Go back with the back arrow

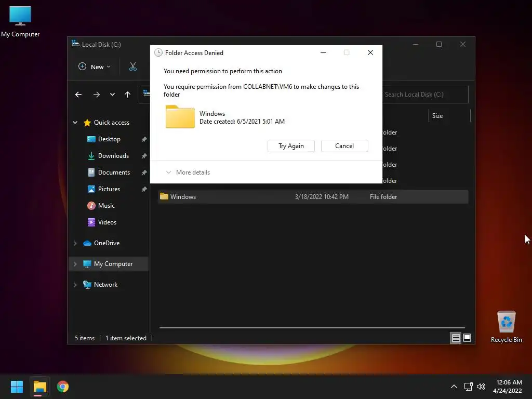click(78, 95)
